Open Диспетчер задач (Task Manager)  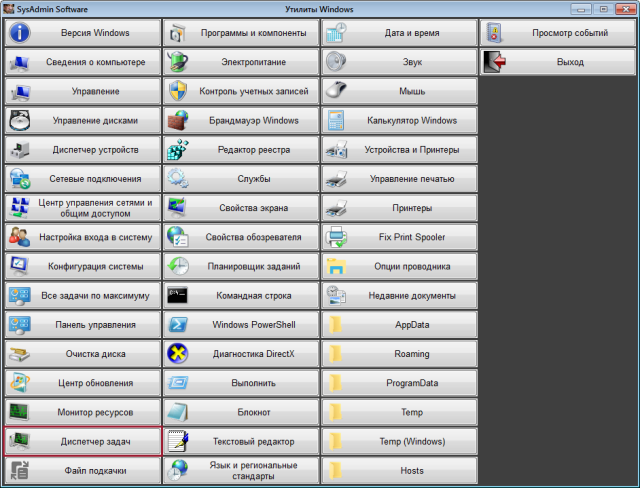(x=81, y=441)
